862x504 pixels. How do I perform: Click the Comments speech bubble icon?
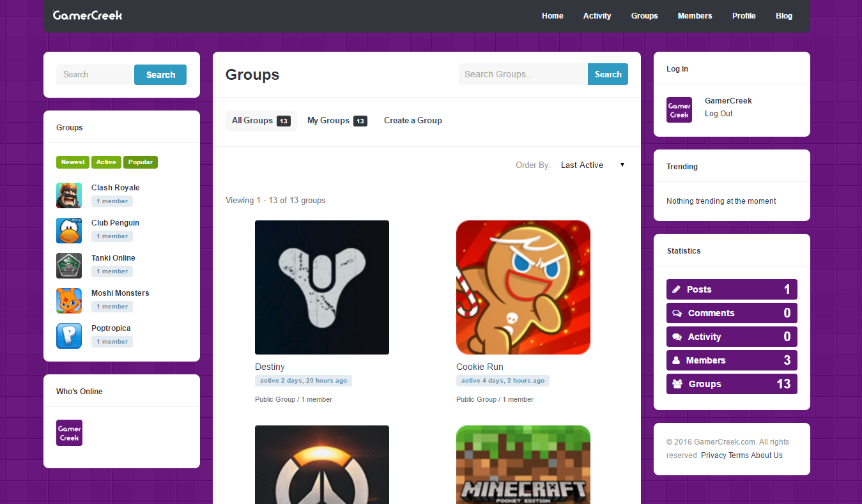[677, 313]
